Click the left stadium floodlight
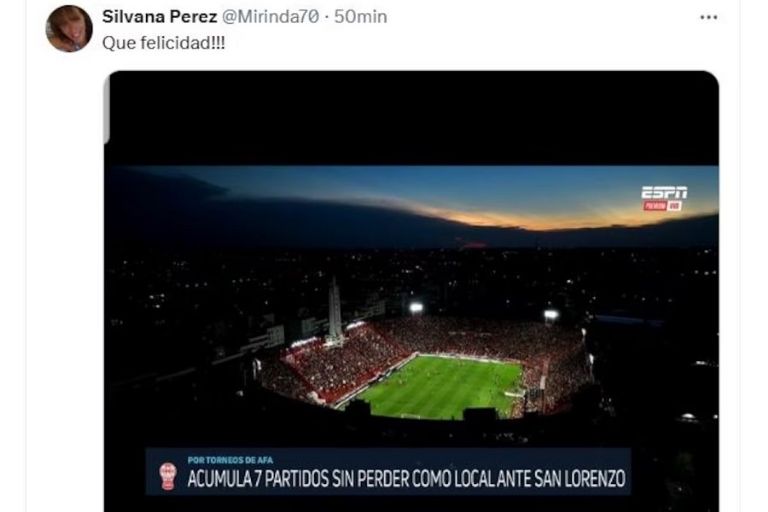This screenshot has height=512, width=768. point(416,308)
